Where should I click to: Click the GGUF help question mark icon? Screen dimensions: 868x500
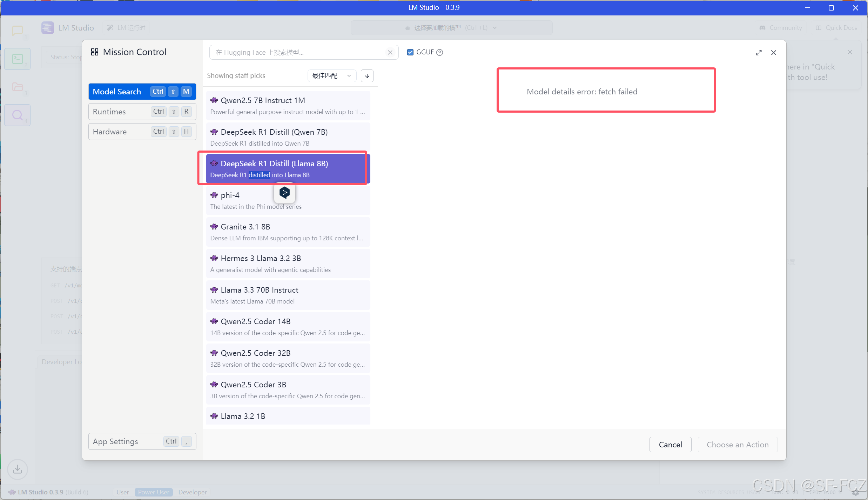440,53
